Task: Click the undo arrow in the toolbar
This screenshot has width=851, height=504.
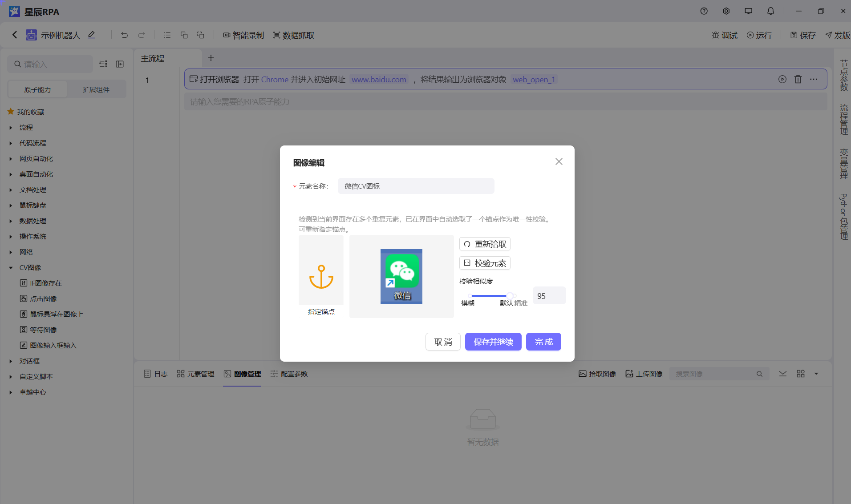Action: (124, 35)
